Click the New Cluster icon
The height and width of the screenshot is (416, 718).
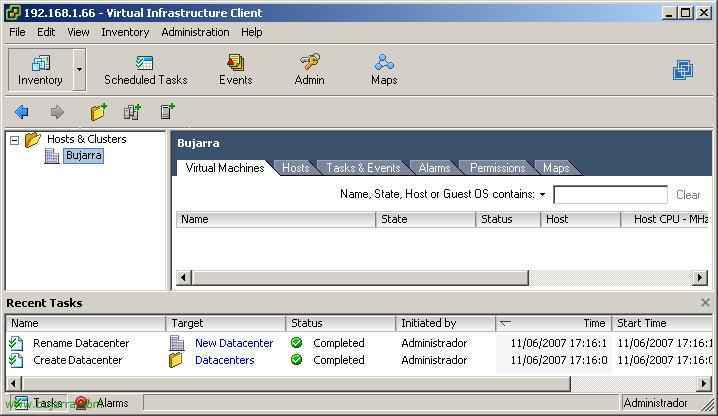[133, 112]
